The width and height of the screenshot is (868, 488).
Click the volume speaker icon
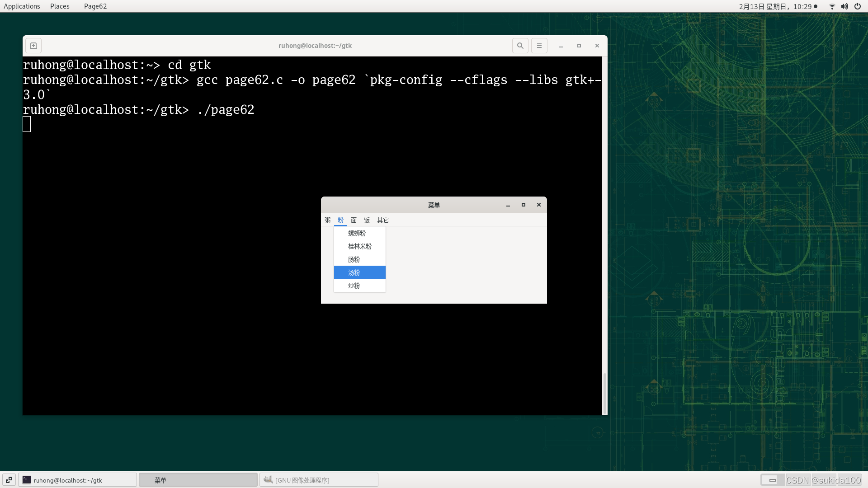coord(844,6)
